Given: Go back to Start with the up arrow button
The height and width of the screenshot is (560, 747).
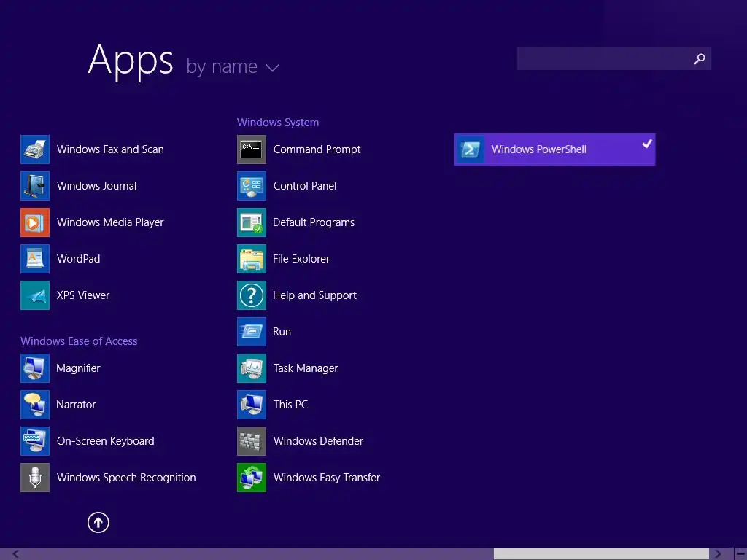Looking at the screenshot, I should tap(98, 522).
